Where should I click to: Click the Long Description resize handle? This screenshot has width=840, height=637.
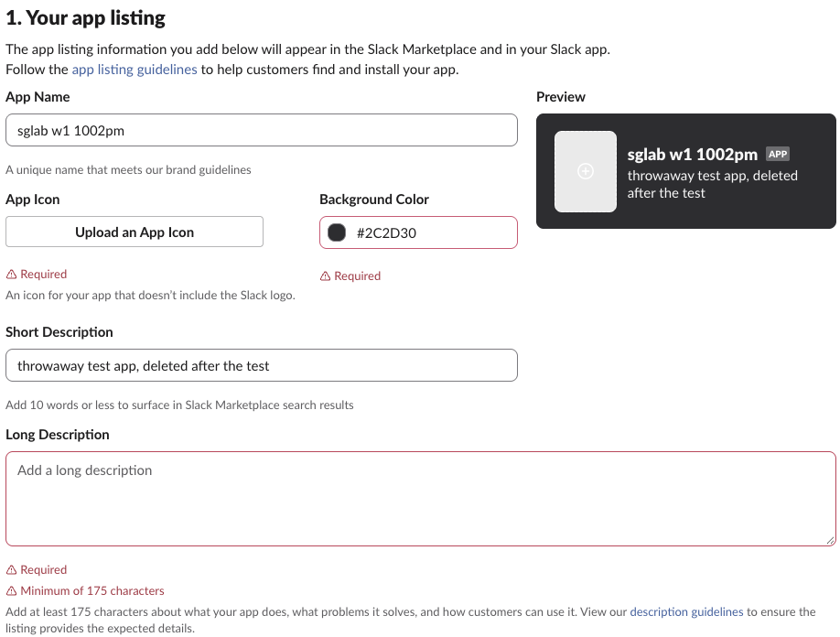[x=830, y=541]
